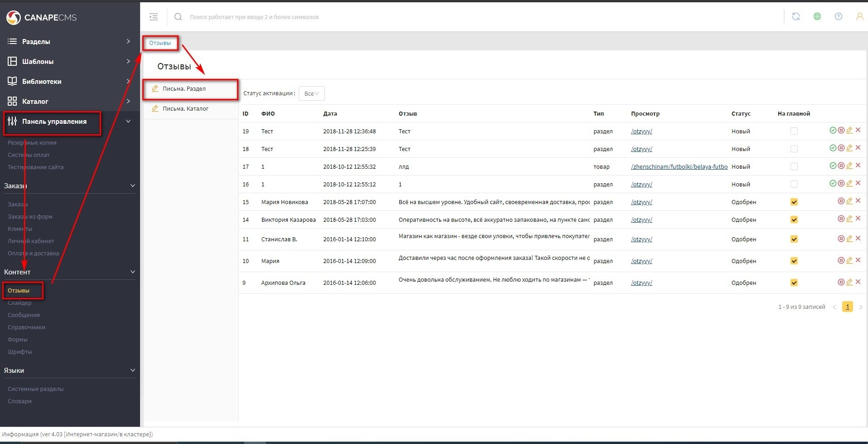Uncheck 'На главной' for Станислав В.

click(794, 239)
